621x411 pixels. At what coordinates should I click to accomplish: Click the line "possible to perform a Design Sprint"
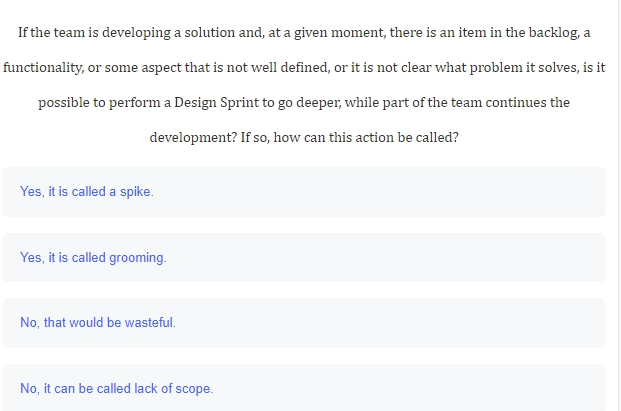pos(304,103)
